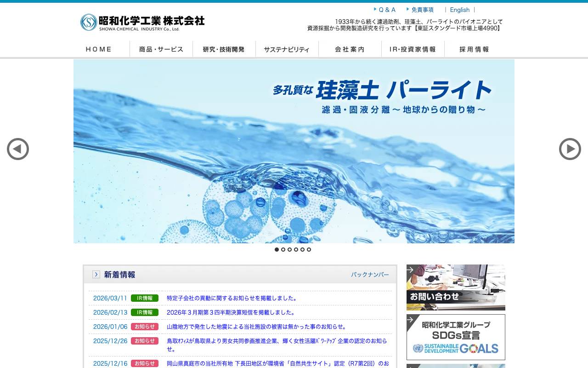Advance the slideshow with the right arrow

point(570,149)
